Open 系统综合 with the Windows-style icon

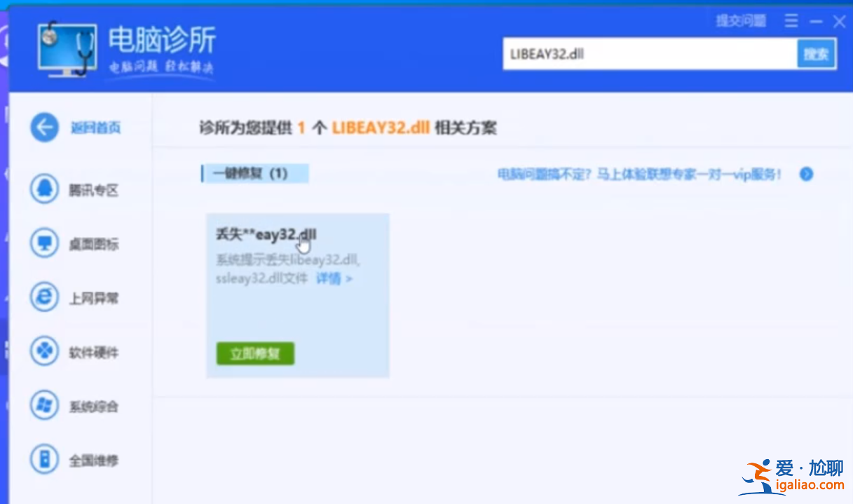coord(43,406)
